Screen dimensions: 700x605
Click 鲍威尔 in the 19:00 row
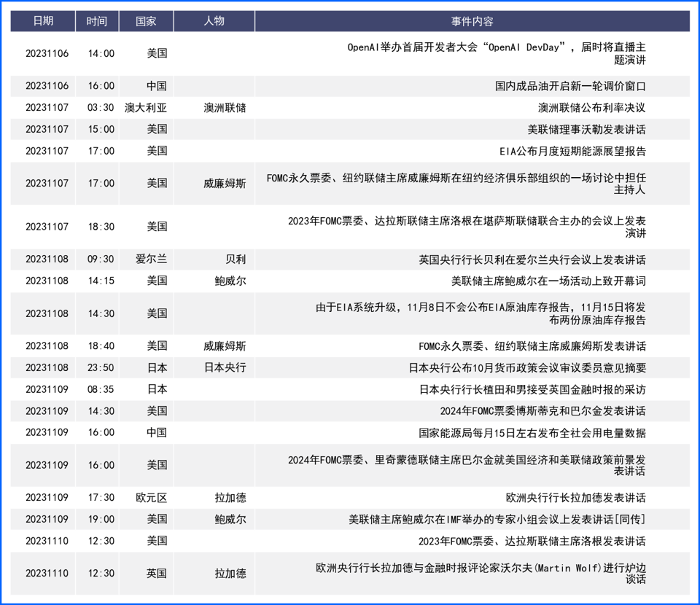click(230, 519)
